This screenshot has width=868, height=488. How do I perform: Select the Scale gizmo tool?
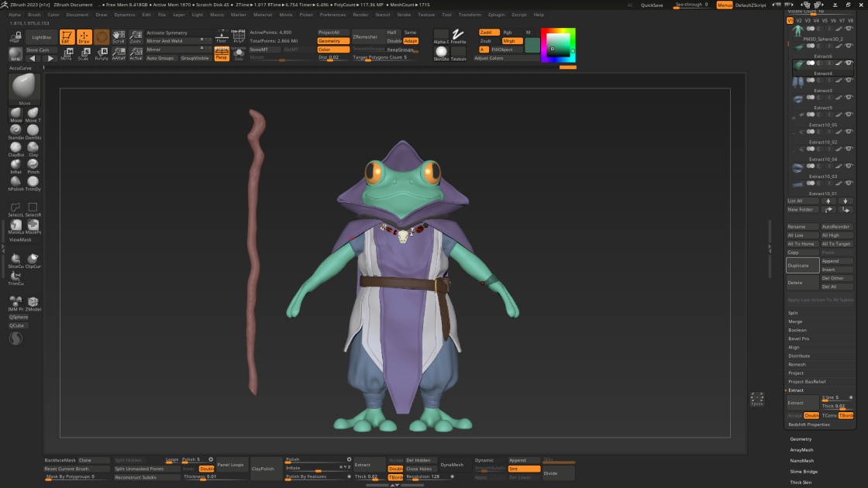click(x=84, y=53)
